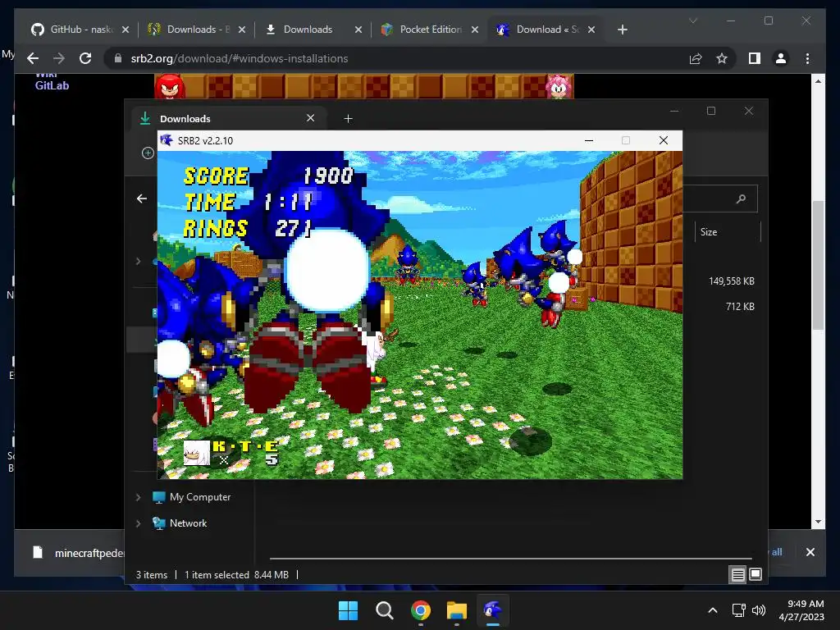Viewport: 840px width, 630px height.
Task: Bookmark this page with the star
Action: click(x=722, y=58)
